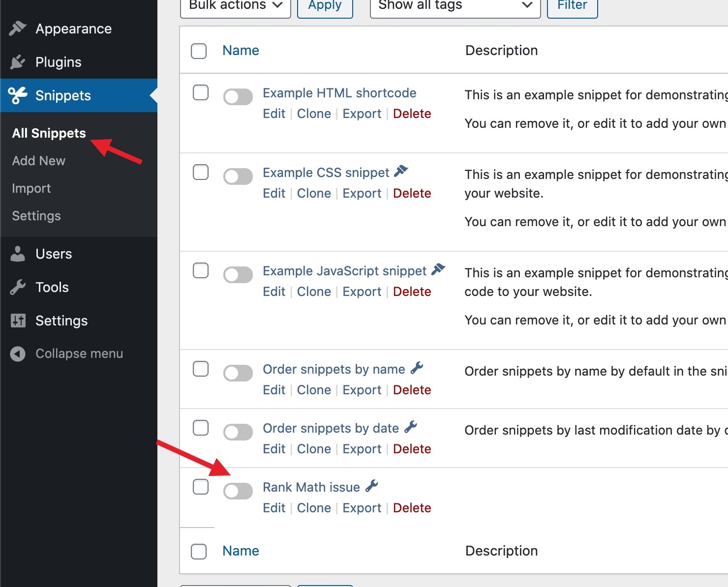Check the Order snippets by name checkbox
Image resolution: width=728 pixels, height=587 pixels.
point(201,369)
